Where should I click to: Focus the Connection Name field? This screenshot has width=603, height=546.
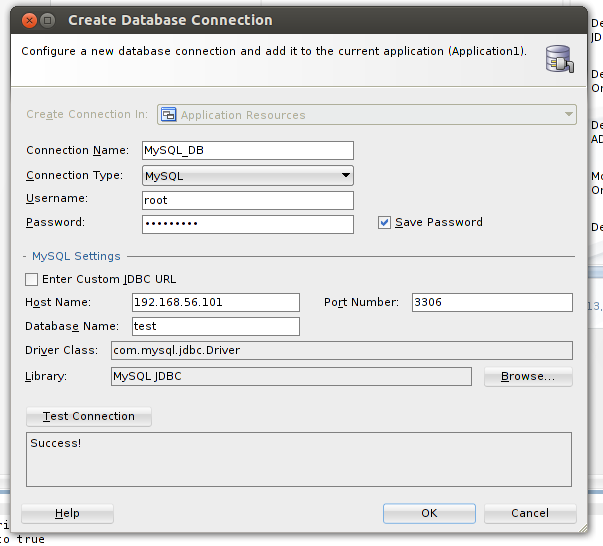[248, 151]
